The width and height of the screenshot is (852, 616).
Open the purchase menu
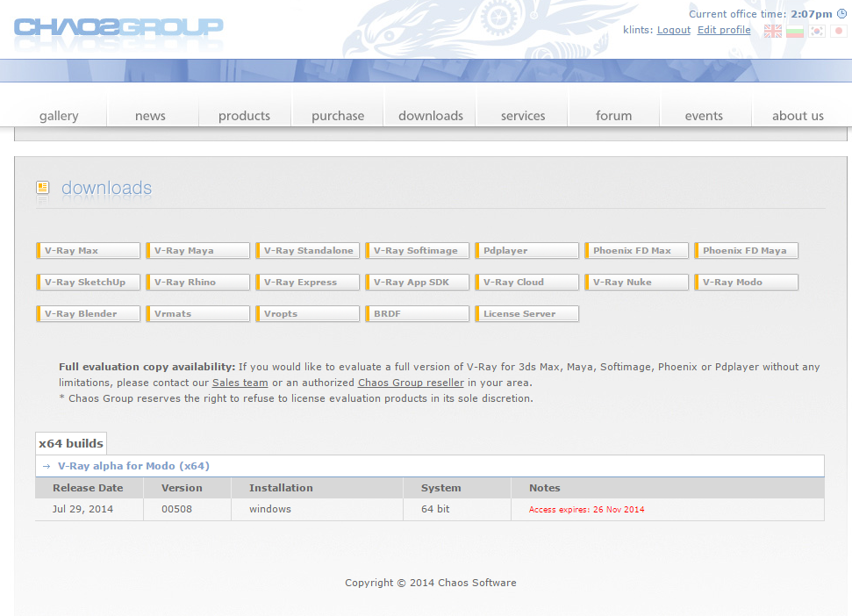[338, 116]
